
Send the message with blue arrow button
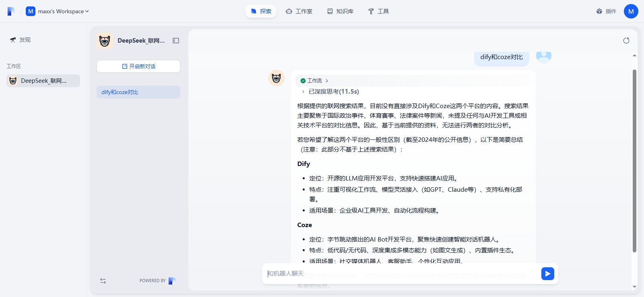548,274
